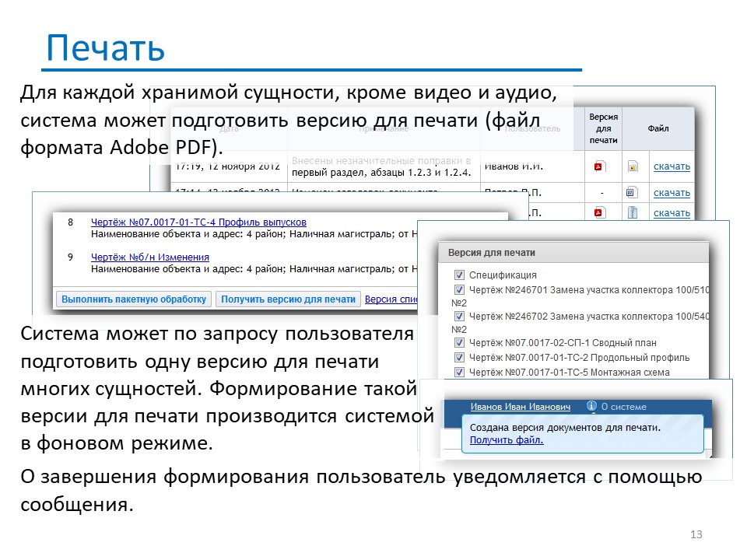Uncheck Чертёж №07.0017-02-СП-1 Сводный план
Image resolution: width=747 pixels, height=560 pixels.
(x=459, y=342)
